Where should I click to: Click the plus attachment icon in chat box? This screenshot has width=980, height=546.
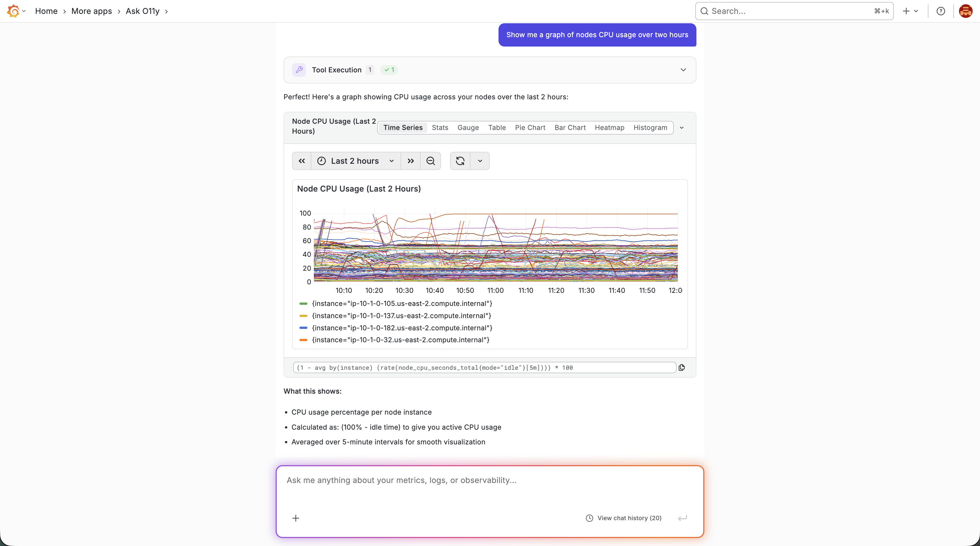(295, 518)
